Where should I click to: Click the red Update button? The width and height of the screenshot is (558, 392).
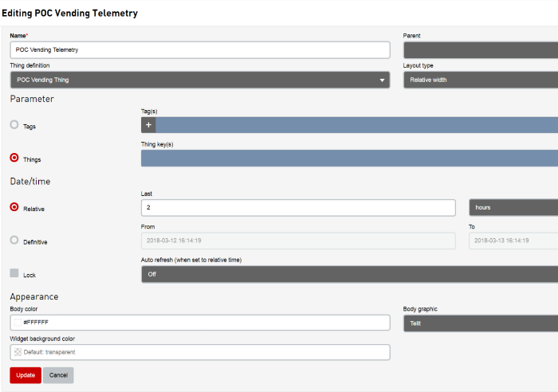click(26, 375)
